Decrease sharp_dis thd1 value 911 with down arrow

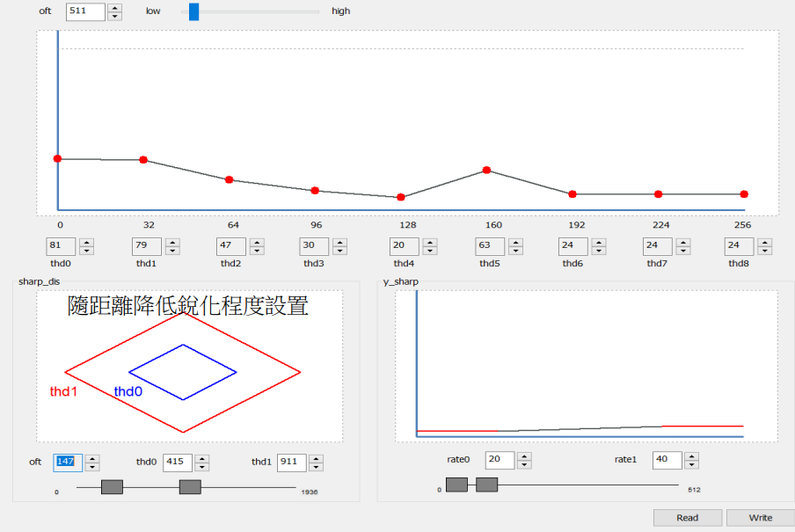tap(317, 466)
